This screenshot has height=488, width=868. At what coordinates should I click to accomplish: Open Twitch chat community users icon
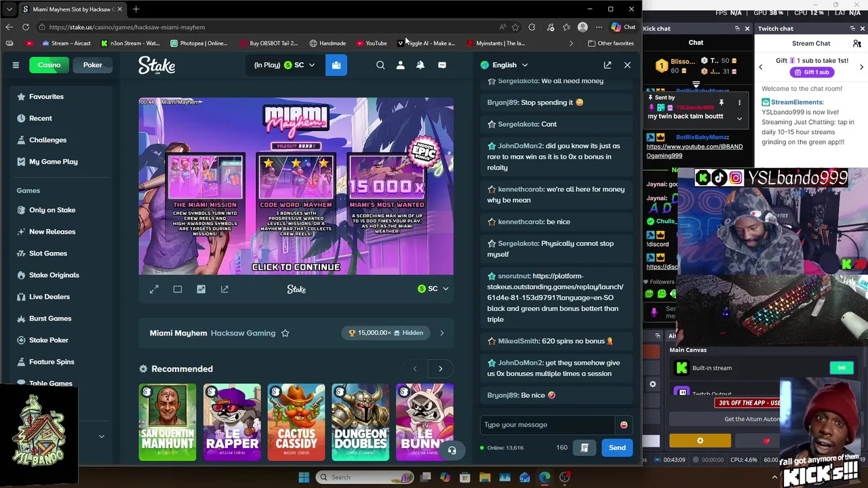(x=857, y=43)
